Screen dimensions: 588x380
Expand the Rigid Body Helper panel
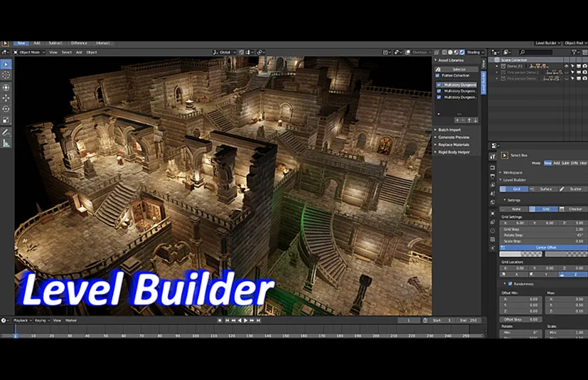454,152
